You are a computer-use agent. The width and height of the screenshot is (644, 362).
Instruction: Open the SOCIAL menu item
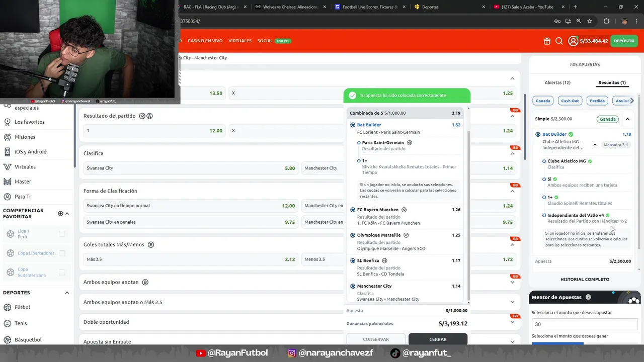(x=265, y=41)
